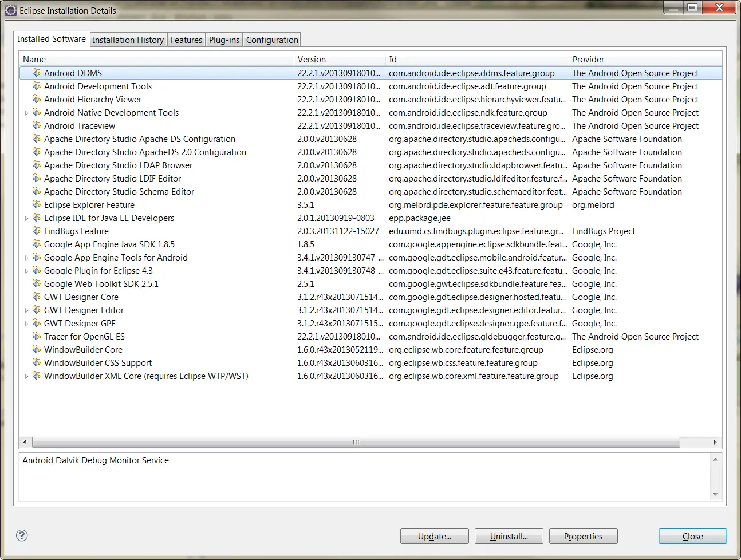Click the 'epp.package.jee' Id cell
The image size is (741, 560).
(420, 218)
